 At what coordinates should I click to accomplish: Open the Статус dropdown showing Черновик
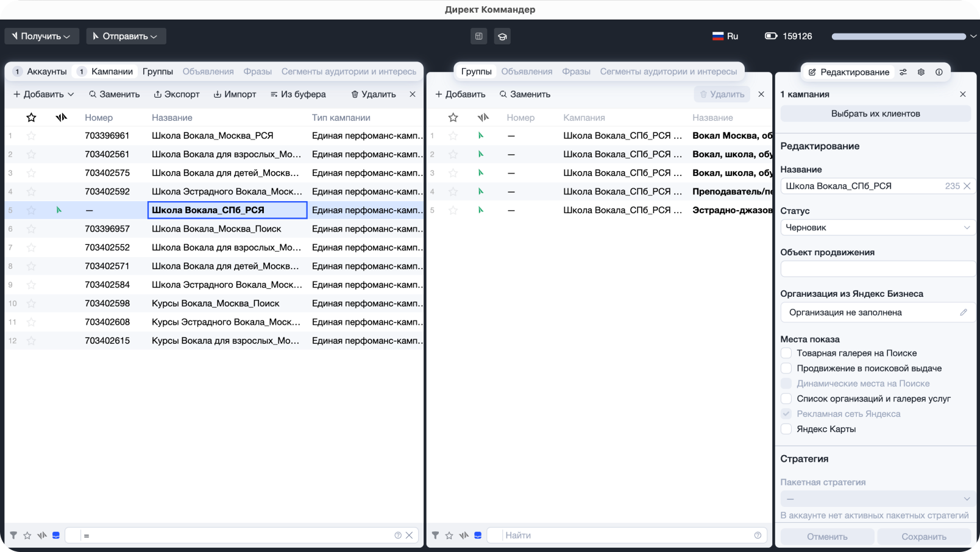pos(878,228)
